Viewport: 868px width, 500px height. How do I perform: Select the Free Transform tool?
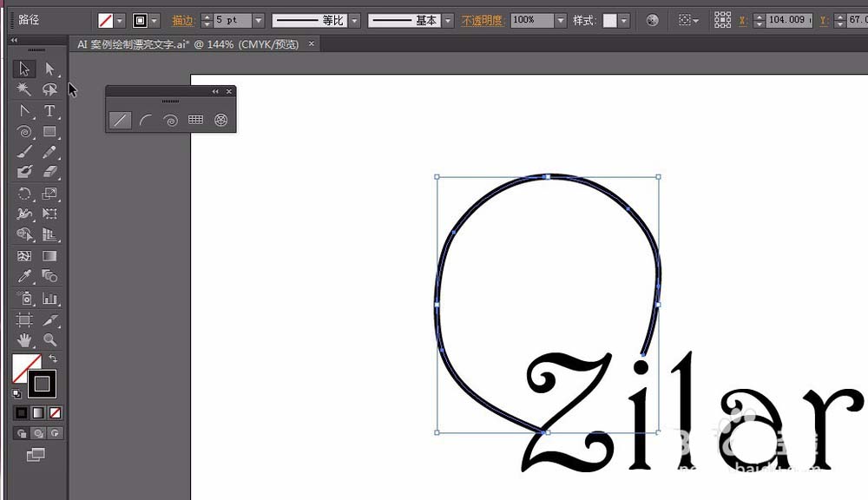[49, 214]
